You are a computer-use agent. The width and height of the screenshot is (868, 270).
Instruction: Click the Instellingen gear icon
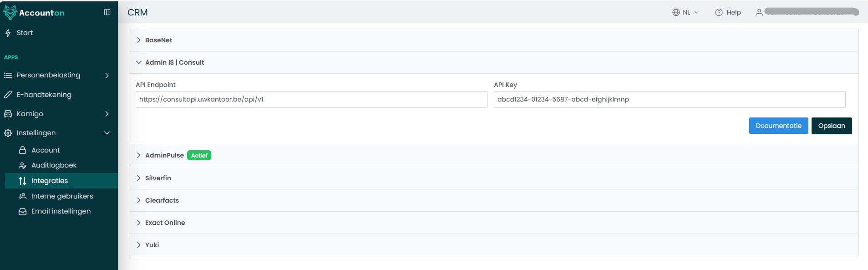point(8,133)
